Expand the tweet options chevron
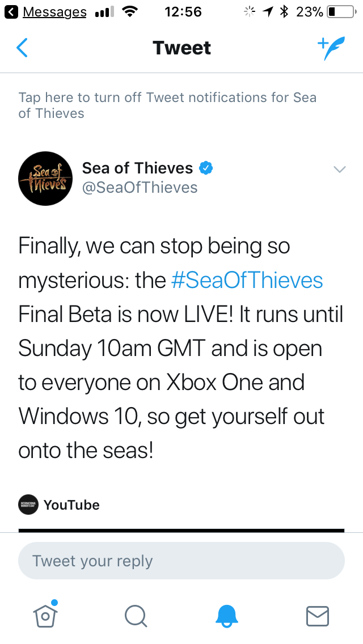This screenshot has height=644, width=363. pyautogui.click(x=339, y=169)
